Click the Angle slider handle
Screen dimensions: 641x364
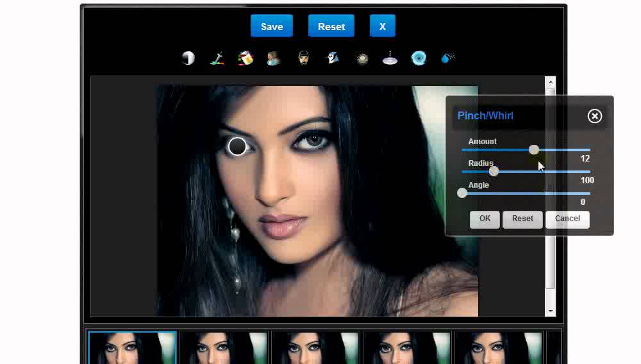coord(462,193)
